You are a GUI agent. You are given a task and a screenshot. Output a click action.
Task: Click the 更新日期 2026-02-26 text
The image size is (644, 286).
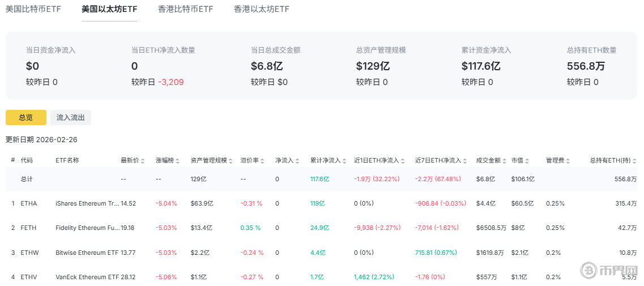pyautogui.click(x=41, y=140)
